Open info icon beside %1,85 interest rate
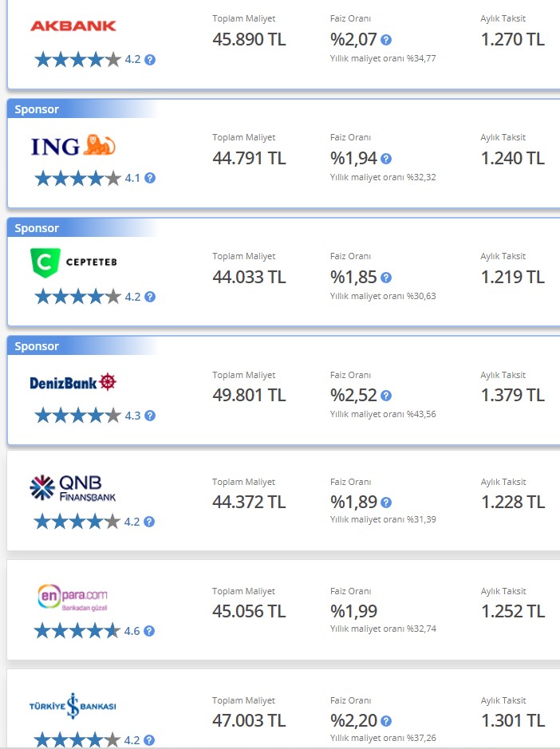This screenshot has height=749, width=560. [386, 278]
